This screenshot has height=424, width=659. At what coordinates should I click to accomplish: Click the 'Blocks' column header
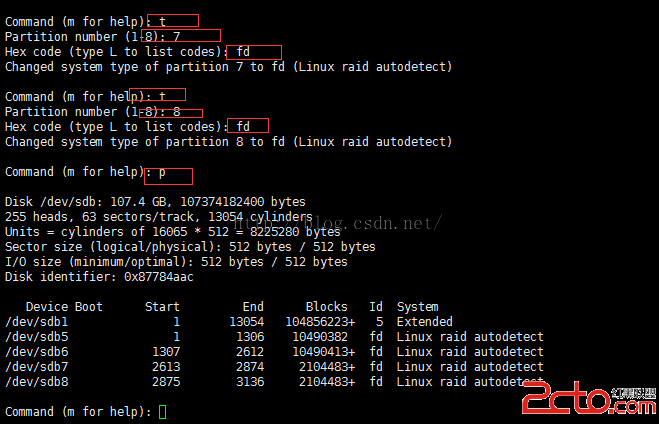pos(327,307)
